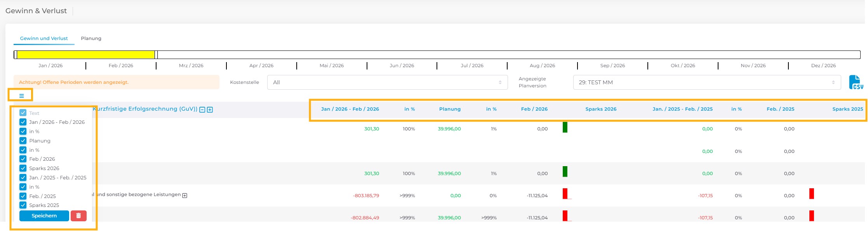Select the Gewinn und Verlust tab
The width and height of the screenshot is (868, 231).
(x=44, y=38)
